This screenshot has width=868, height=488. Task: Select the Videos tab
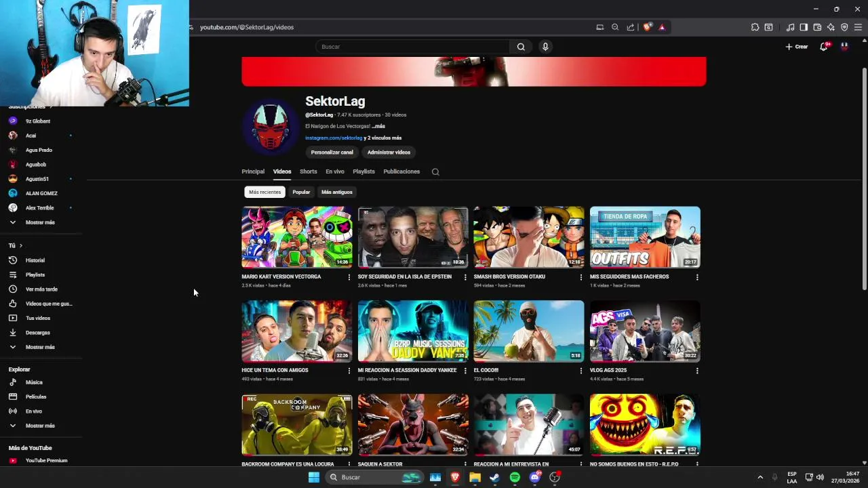(282, 171)
